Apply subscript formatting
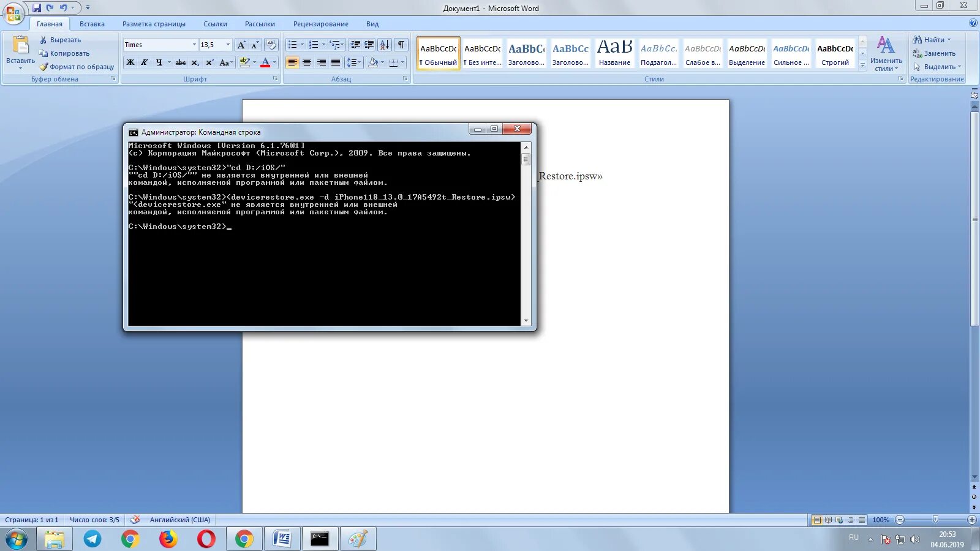980x551 pixels. pyautogui.click(x=195, y=62)
